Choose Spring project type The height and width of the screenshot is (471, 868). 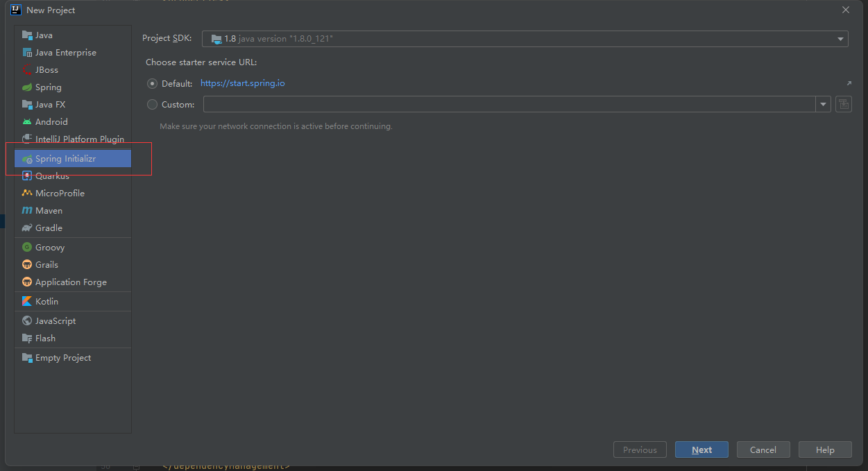point(73,87)
